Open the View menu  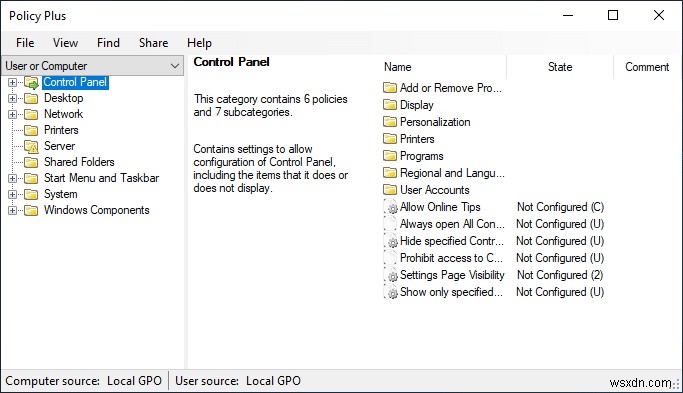click(65, 43)
